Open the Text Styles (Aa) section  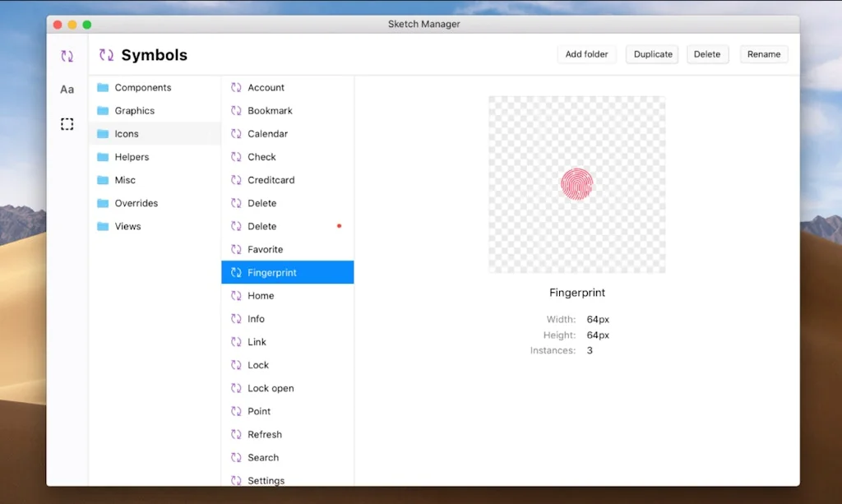click(x=67, y=89)
